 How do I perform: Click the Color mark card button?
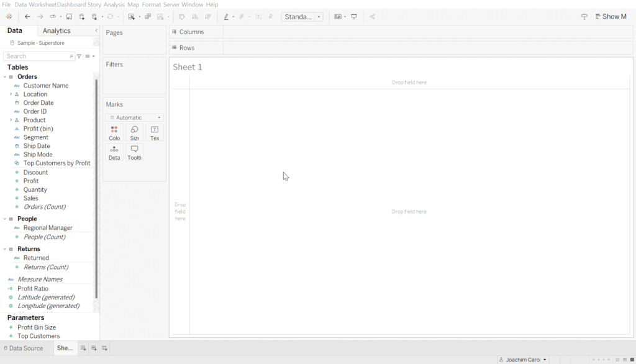click(x=114, y=133)
